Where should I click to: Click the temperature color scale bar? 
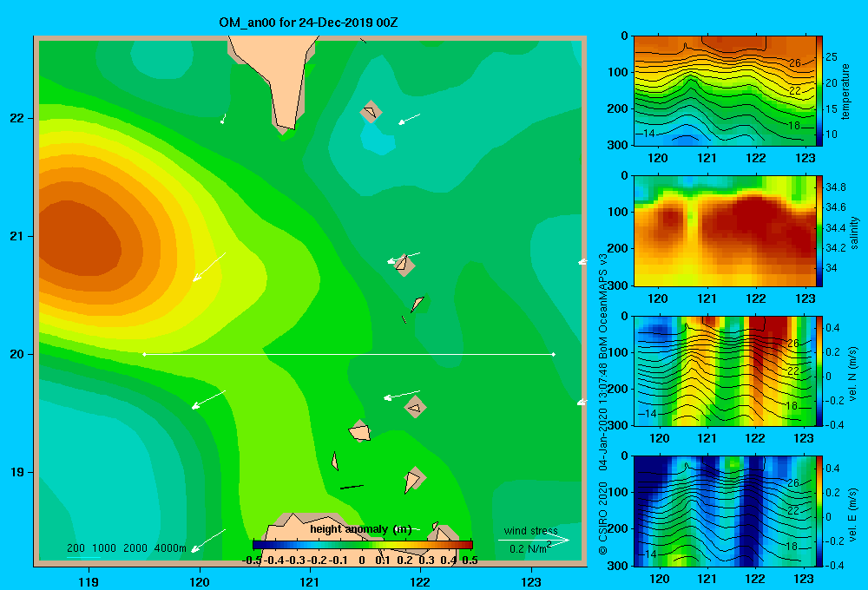click(x=819, y=91)
